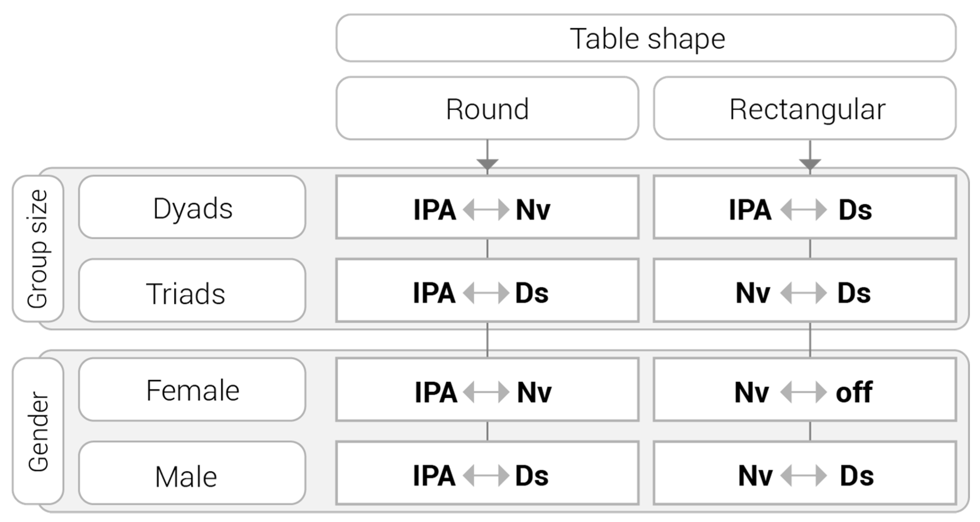This screenshot has width=980, height=522.
Task: Click the Table shape header box
Action: click(646, 38)
